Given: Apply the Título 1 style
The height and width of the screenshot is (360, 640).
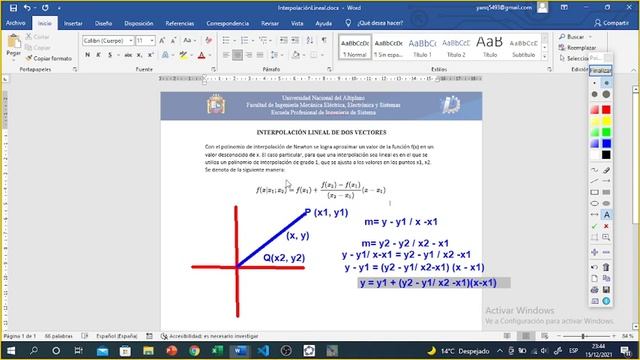Looking at the screenshot, I should 422,47.
